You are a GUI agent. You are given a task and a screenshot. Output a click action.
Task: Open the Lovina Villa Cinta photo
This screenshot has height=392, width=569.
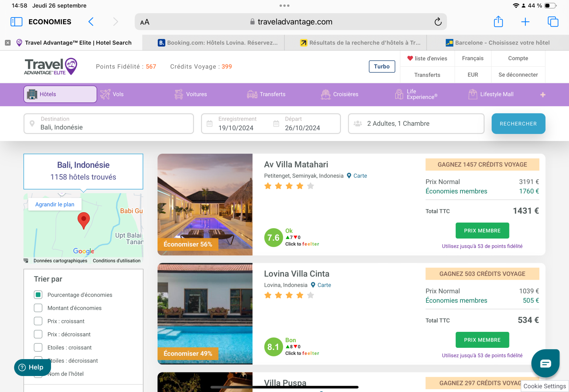[205, 314]
